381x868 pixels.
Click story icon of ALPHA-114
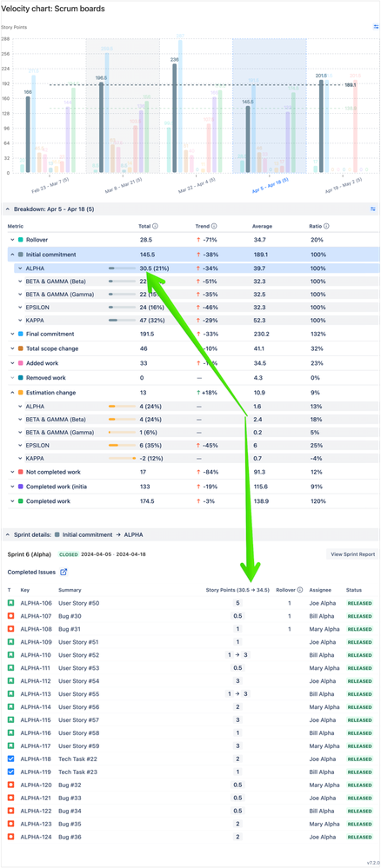[10, 707]
